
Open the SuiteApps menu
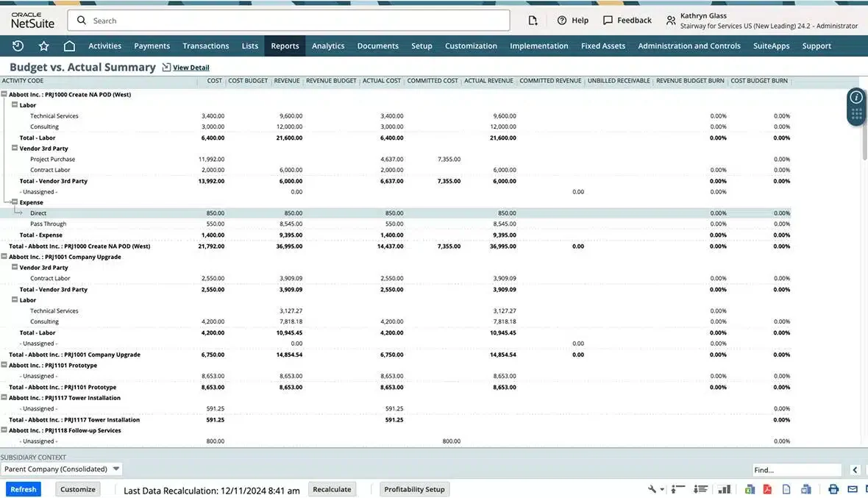click(x=771, y=46)
